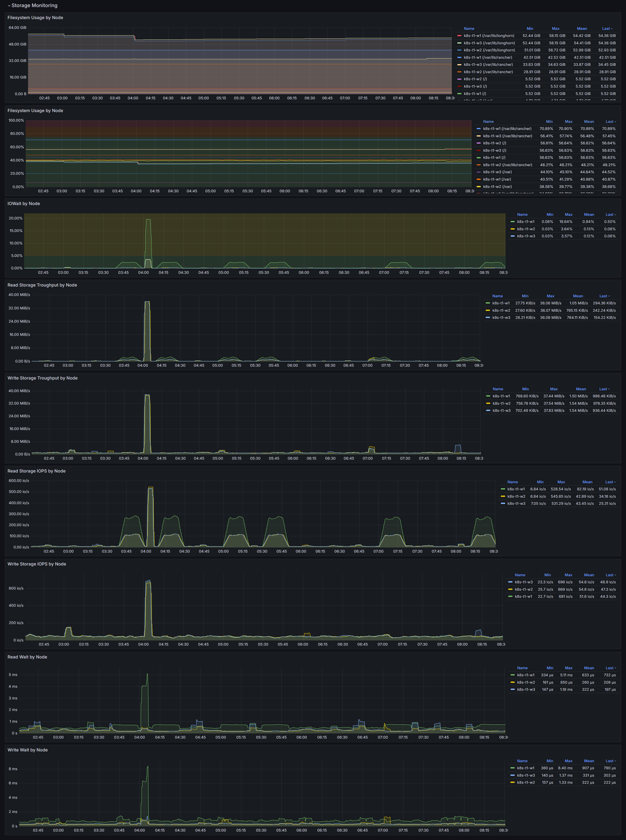The image size is (626, 840).
Task: Toggle k8s-t1-w2 (/var) series in percentage usage legend
Action: [x=497, y=186]
